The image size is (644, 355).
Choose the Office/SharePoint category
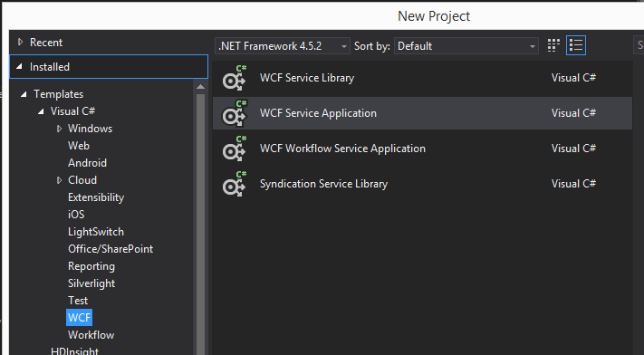pos(111,249)
